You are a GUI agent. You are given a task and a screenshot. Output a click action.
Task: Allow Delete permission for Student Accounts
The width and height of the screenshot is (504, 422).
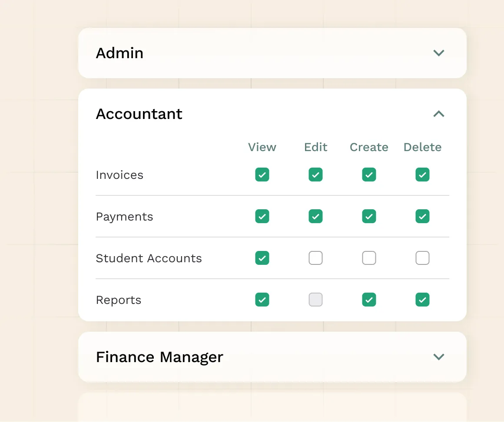coord(422,258)
